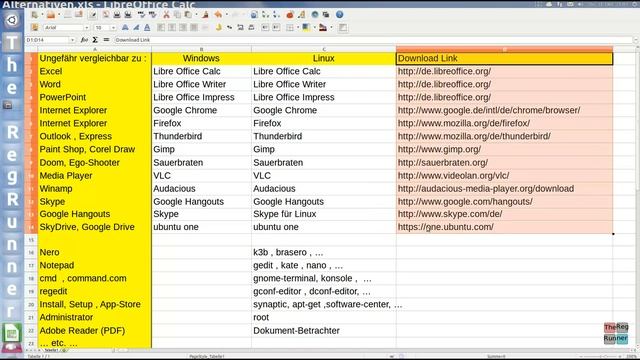Open the Function Wizard fx icon

tap(84, 40)
